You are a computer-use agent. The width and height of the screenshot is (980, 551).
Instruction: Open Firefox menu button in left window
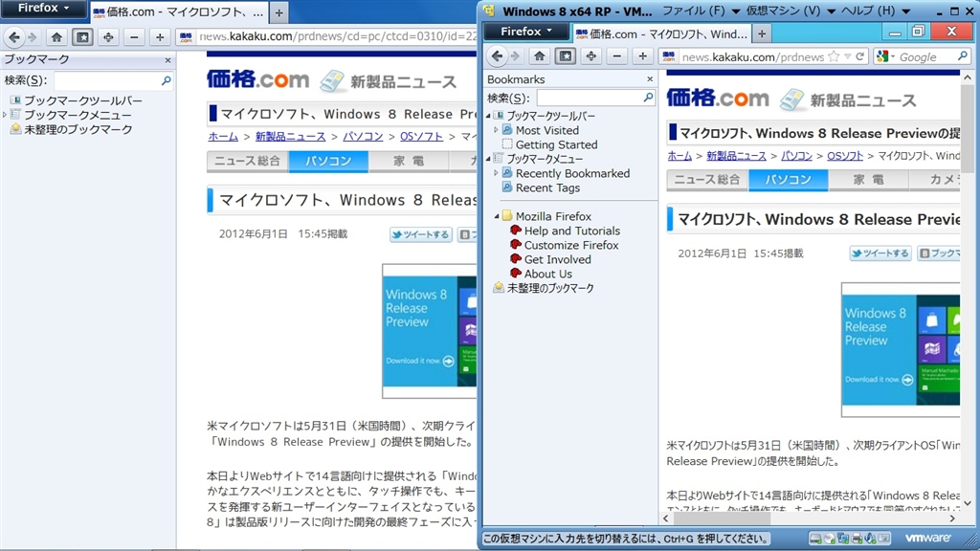[x=43, y=8]
